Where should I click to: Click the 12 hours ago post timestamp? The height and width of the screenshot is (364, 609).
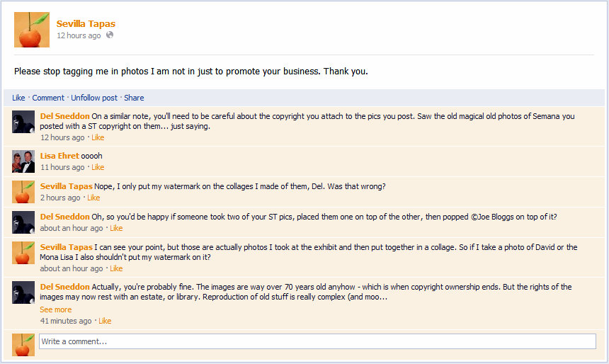click(79, 35)
